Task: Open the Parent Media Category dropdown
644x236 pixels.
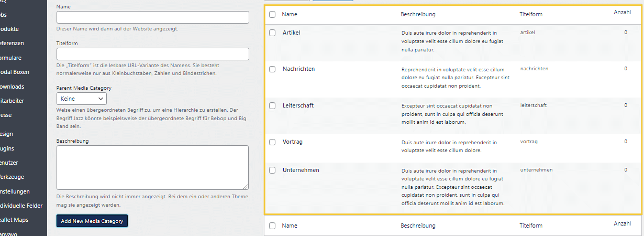Action: click(81, 99)
